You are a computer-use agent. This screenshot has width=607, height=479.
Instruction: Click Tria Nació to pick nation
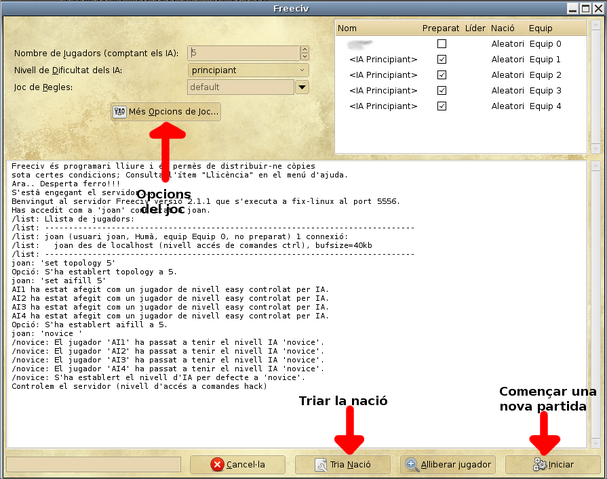(x=343, y=464)
